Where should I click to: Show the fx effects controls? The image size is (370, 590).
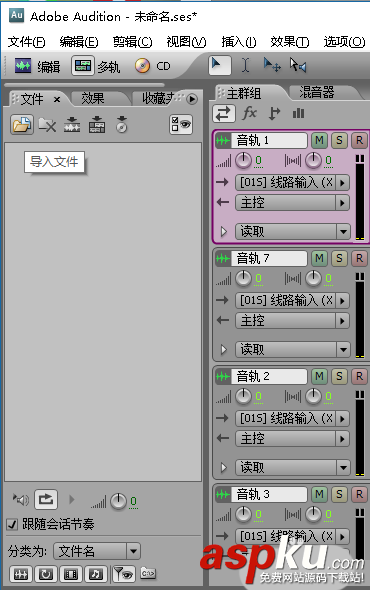[x=250, y=113]
